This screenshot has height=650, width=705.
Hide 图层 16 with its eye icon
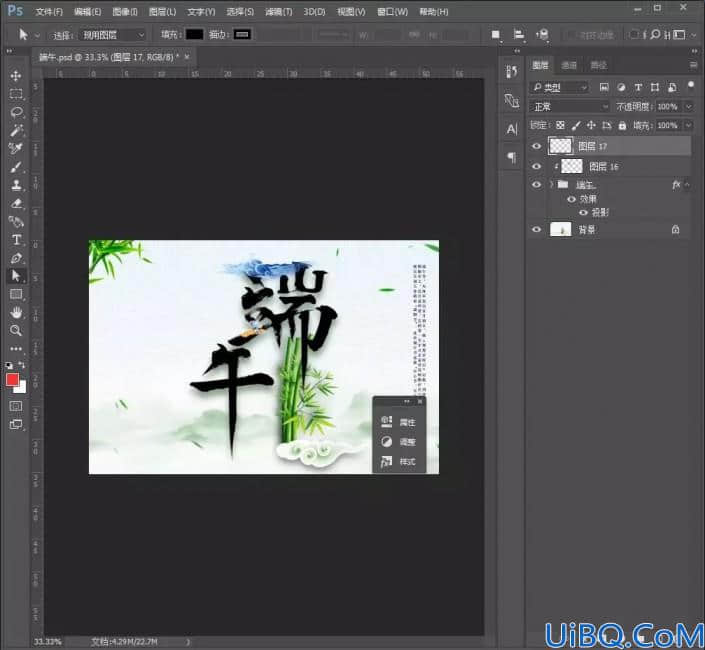[x=536, y=166]
